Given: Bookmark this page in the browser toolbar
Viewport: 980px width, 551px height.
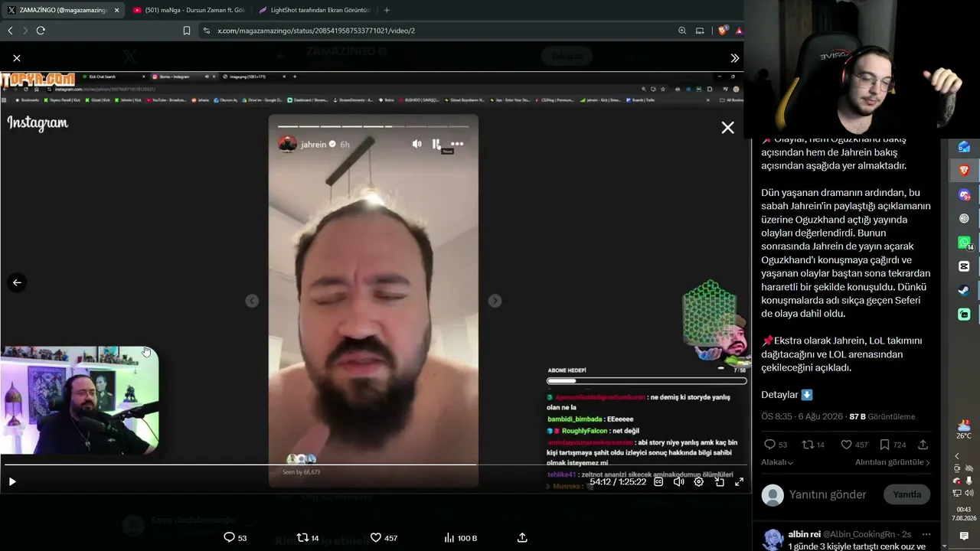Looking at the screenshot, I should [187, 31].
